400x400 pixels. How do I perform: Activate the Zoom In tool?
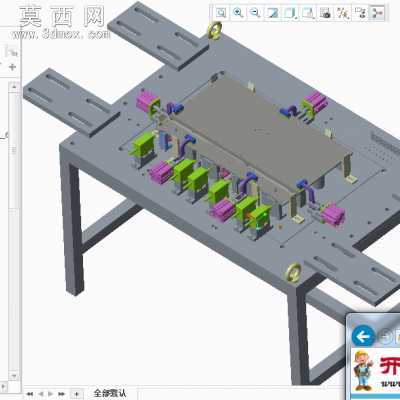click(x=238, y=13)
